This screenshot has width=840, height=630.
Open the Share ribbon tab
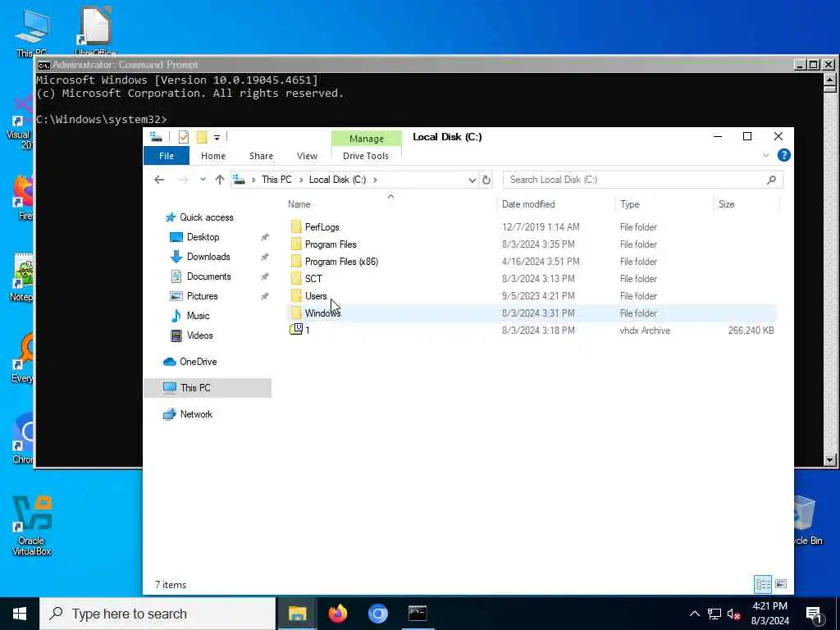pyautogui.click(x=261, y=156)
